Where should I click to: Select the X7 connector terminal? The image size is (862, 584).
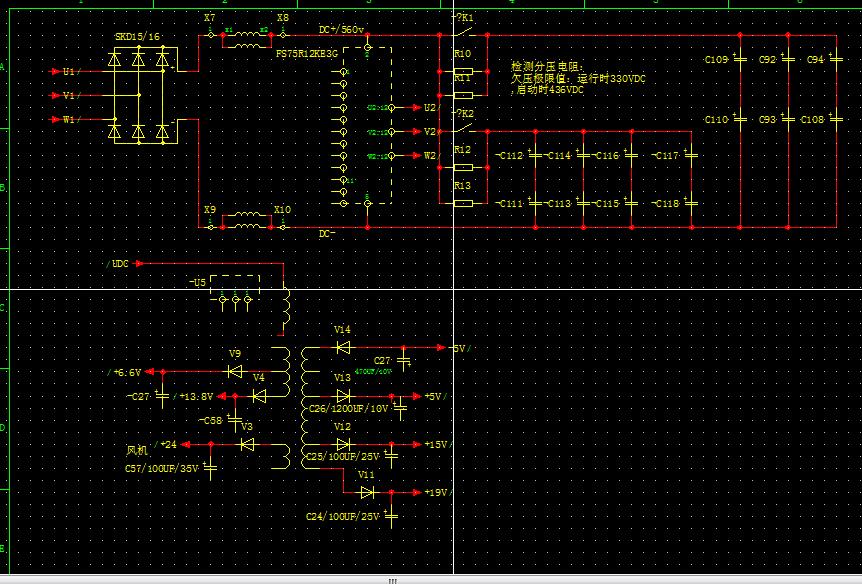tap(210, 34)
